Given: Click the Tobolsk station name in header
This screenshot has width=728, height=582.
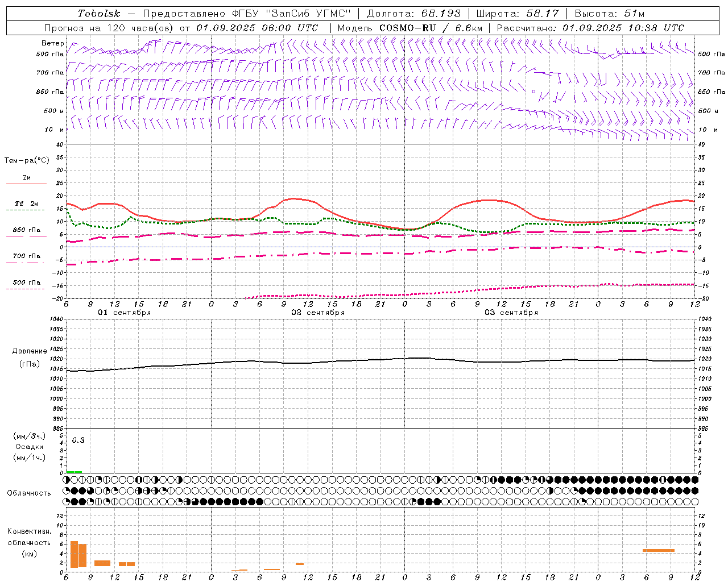Looking at the screenshot, I should pos(99,14).
